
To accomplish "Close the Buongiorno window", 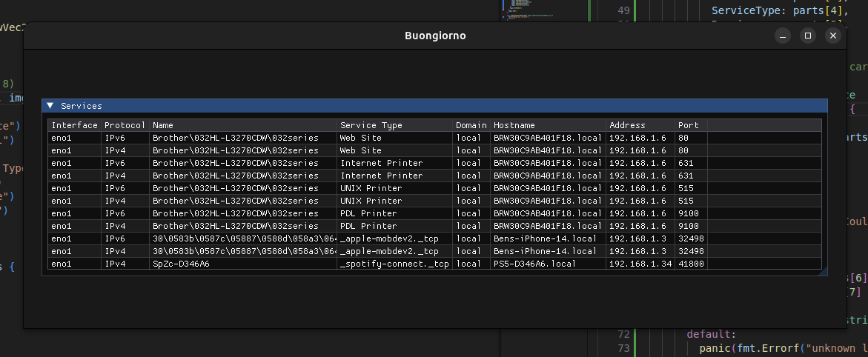I will 833,36.
